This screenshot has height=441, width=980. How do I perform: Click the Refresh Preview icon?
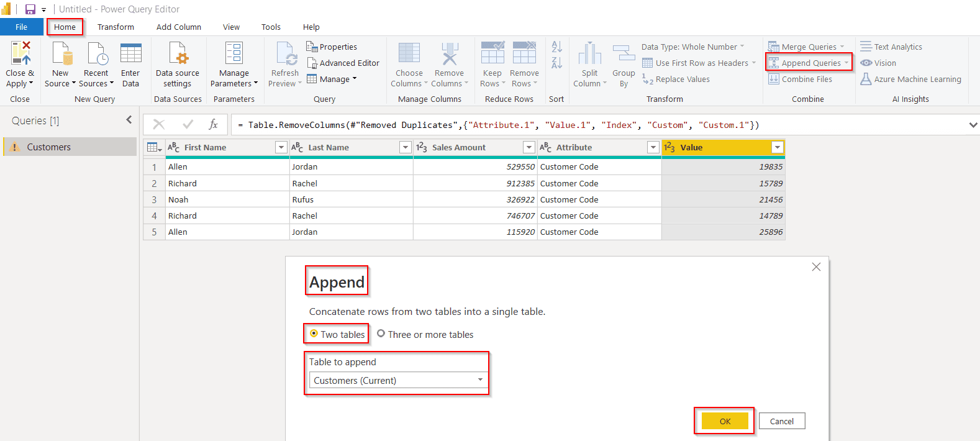coord(286,53)
